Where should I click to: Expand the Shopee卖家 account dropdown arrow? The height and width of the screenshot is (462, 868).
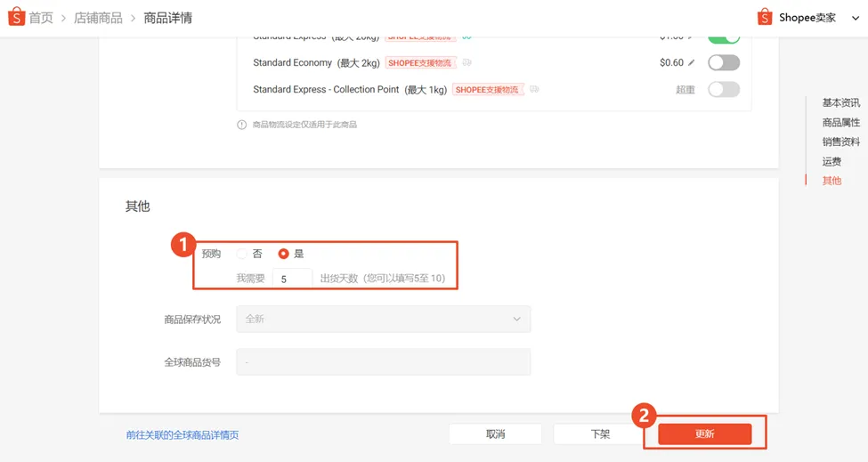tap(856, 18)
